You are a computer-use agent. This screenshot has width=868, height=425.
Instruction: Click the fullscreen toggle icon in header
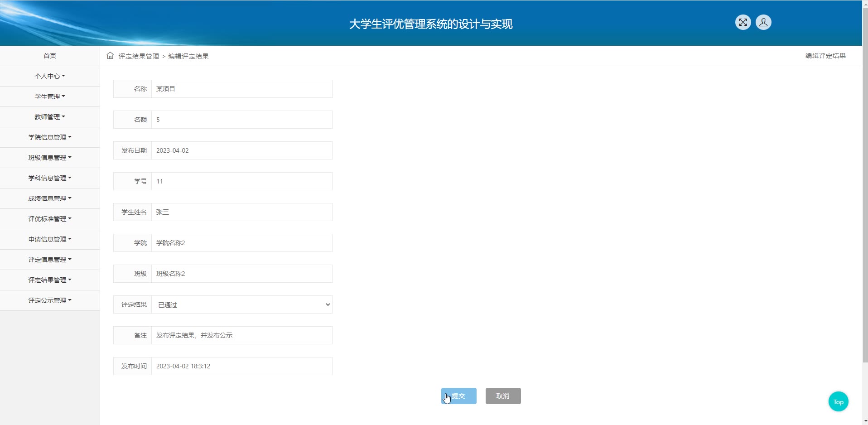pyautogui.click(x=743, y=22)
